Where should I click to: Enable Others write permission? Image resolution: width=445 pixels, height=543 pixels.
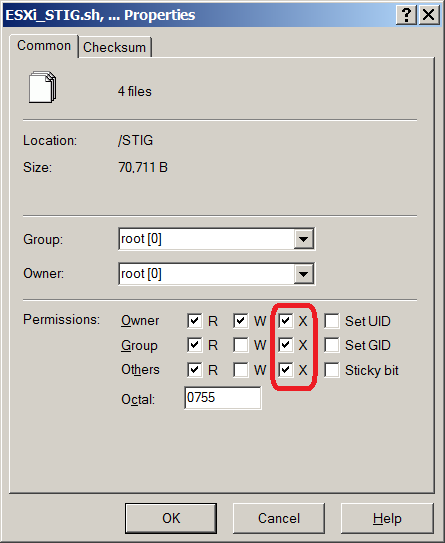click(240, 370)
